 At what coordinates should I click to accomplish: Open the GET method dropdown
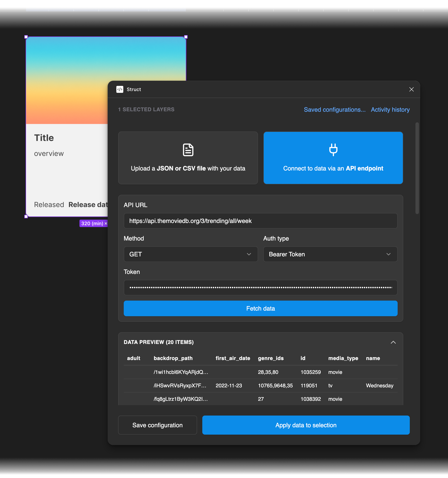tap(191, 254)
